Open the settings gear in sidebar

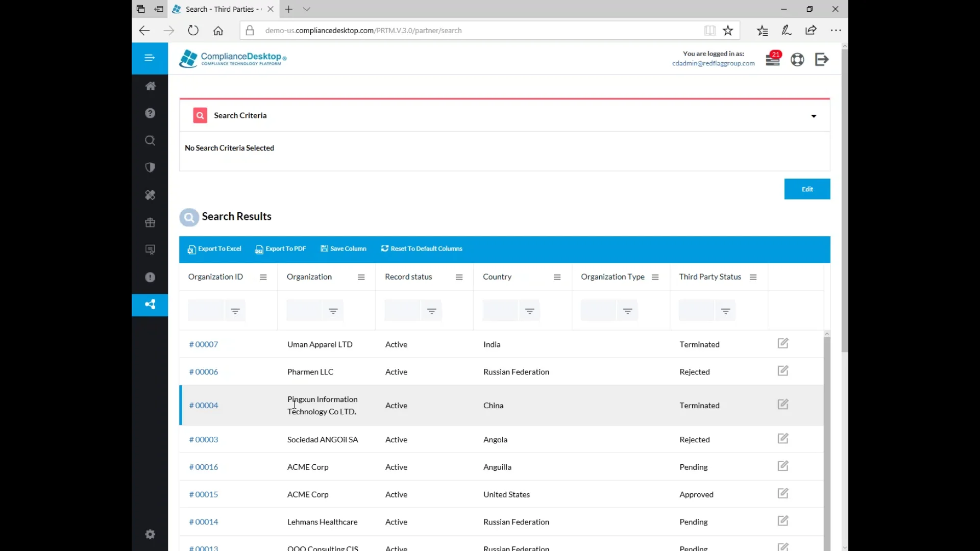click(x=150, y=534)
